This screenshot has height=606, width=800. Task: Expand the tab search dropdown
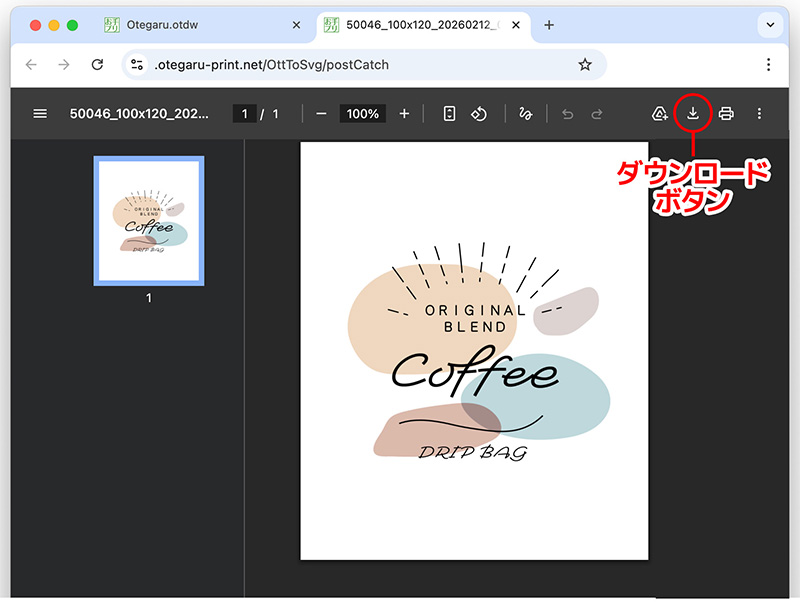[x=769, y=25]
